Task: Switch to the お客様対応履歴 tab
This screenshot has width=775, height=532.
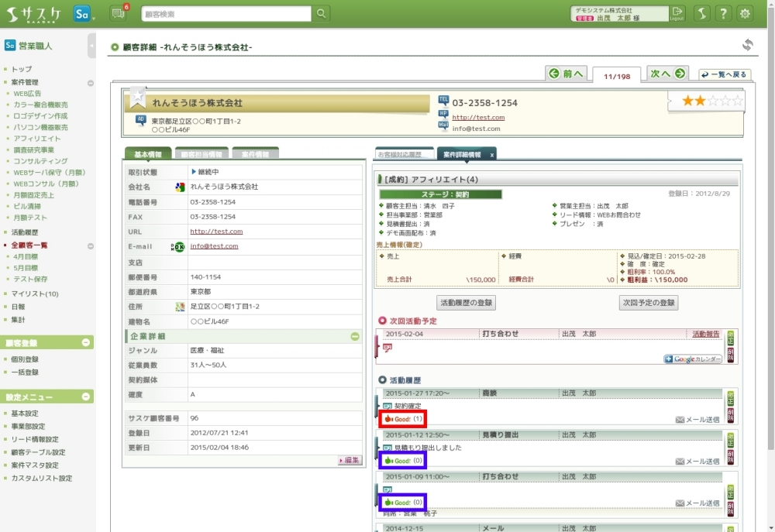Action: [x=402, y=154]
